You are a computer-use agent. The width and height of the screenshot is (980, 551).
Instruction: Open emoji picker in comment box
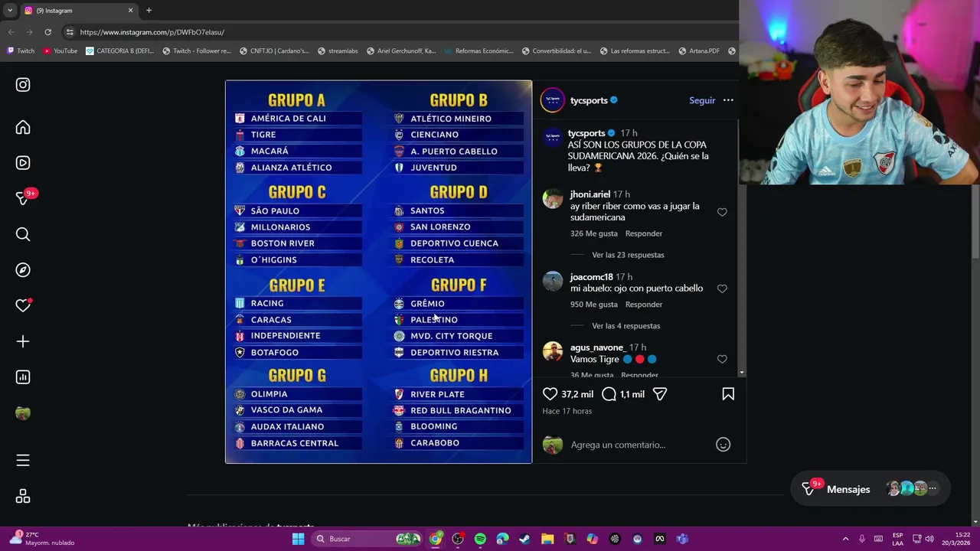tap(723, 445)
